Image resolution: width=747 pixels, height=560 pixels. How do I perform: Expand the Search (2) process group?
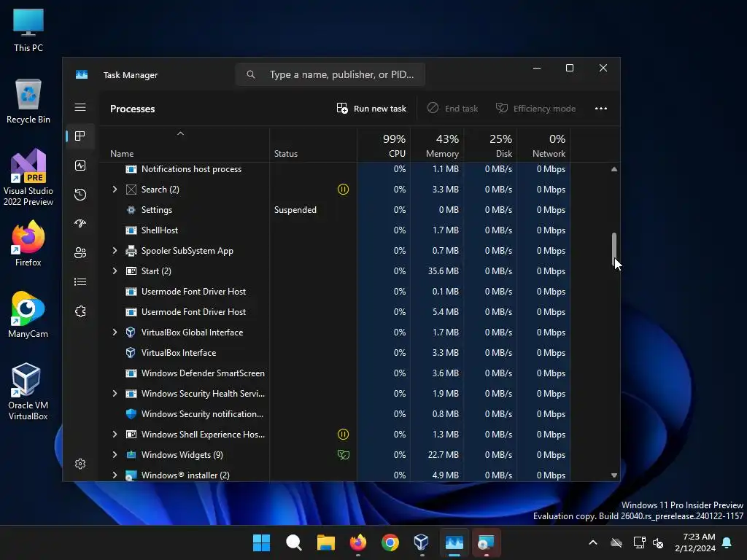[115, 190]
